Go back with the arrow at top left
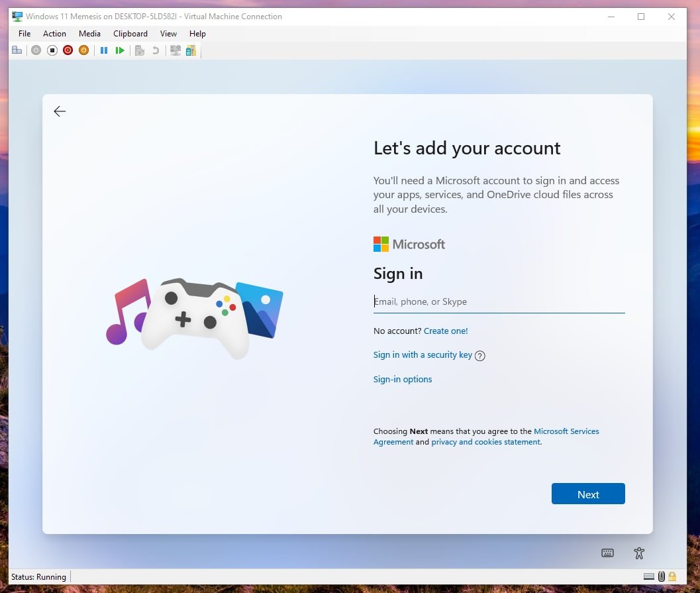 59,111
